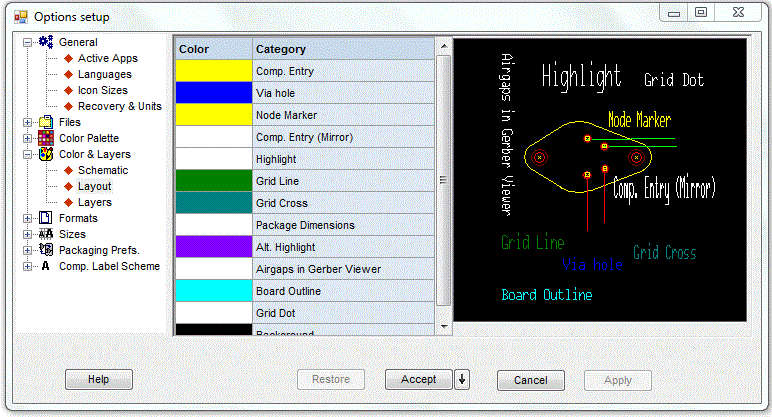Screen dimensions: 772x417
Task: Select the Languages tree item
Action: click(104, 74)
